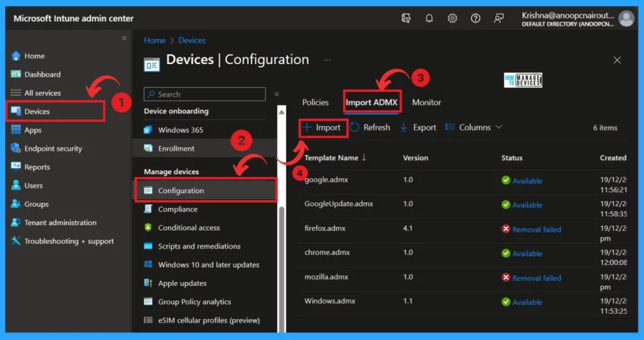Collapse the Devices submenu pane chevrons

coord(277,94)
